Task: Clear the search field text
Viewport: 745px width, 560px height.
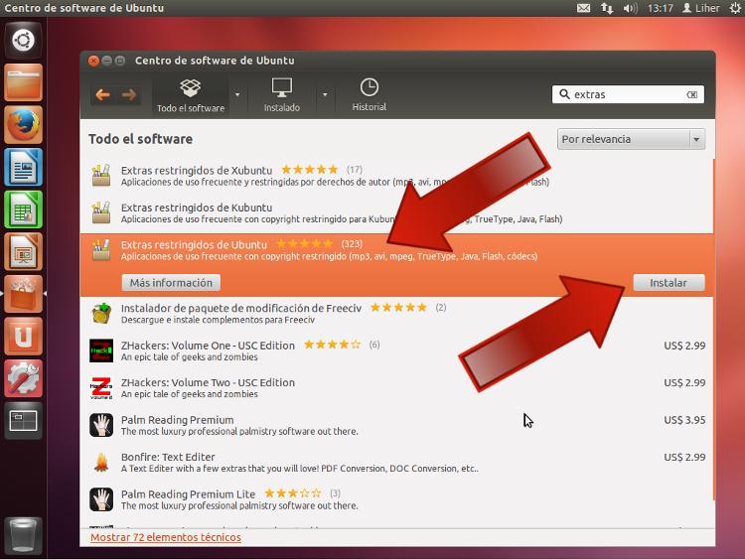Action: (x=691, y=94)
